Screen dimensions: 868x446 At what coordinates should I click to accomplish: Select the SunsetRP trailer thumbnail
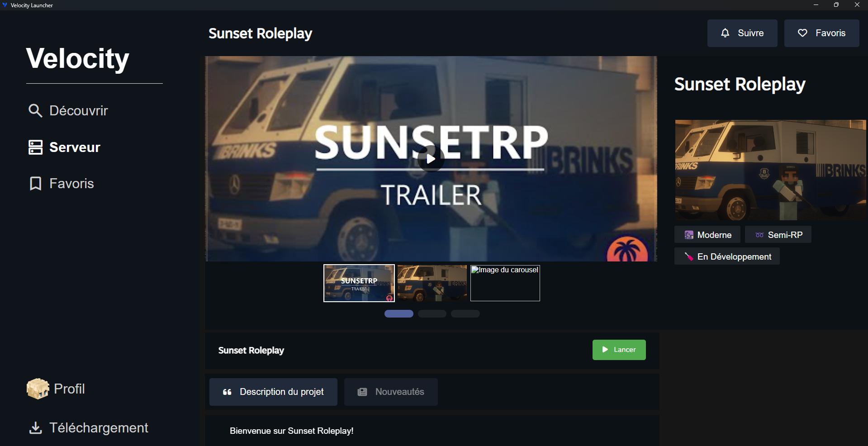click(x=359, y=283)
